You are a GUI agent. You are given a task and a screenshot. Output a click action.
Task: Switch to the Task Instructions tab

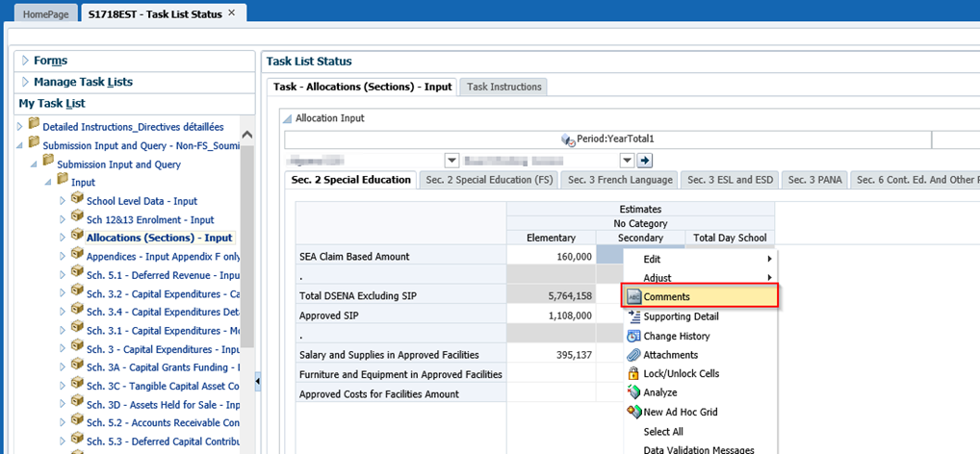503,87
